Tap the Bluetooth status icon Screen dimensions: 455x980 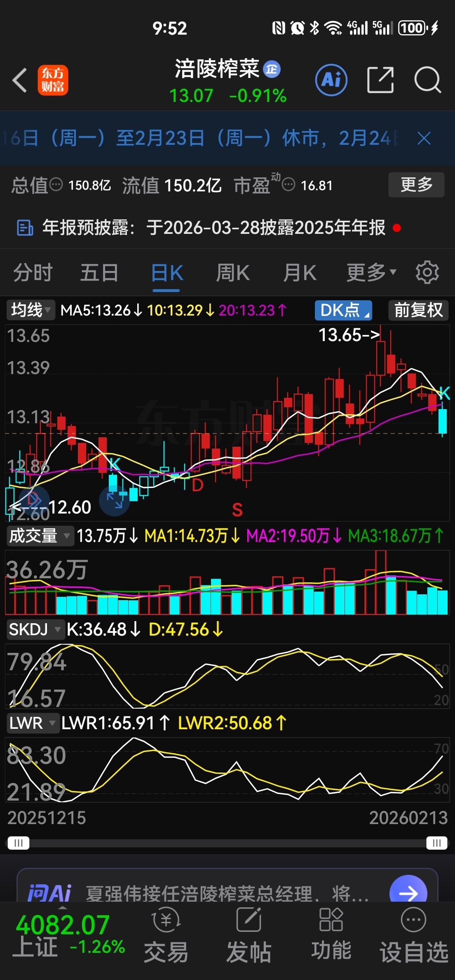point(314,28)
